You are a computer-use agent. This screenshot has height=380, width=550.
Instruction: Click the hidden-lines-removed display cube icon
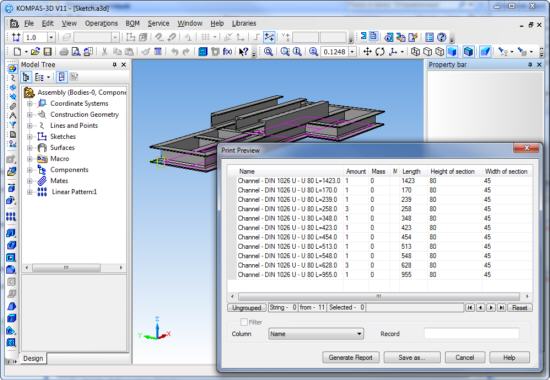tap(427, 52)
